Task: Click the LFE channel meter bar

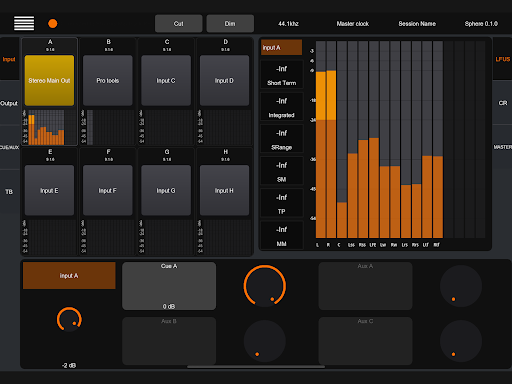Action: click(374, 140)
